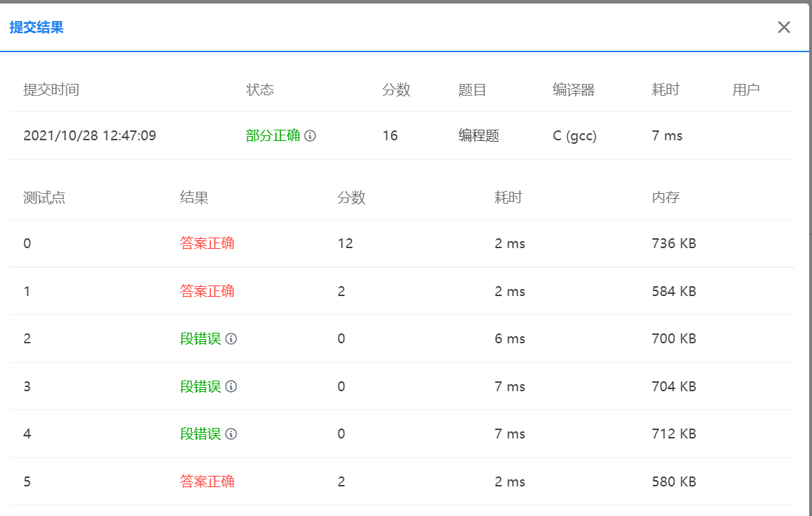This screenshot has width=812, height=516.
Task: Click the info icon for test point 4 段错误
Action: (x=232, y=434)
